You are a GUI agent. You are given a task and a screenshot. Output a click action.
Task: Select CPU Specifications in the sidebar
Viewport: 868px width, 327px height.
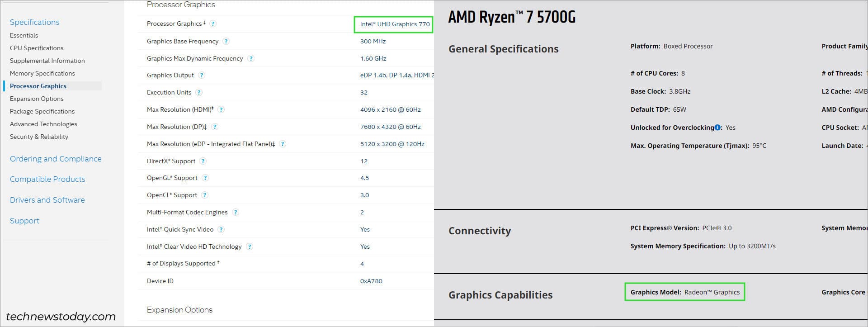point(36,48)
